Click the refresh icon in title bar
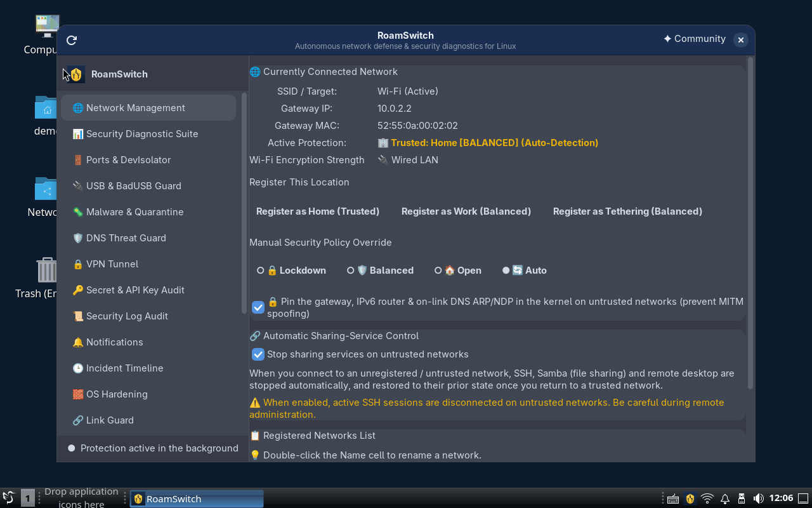 click(72, 40)
